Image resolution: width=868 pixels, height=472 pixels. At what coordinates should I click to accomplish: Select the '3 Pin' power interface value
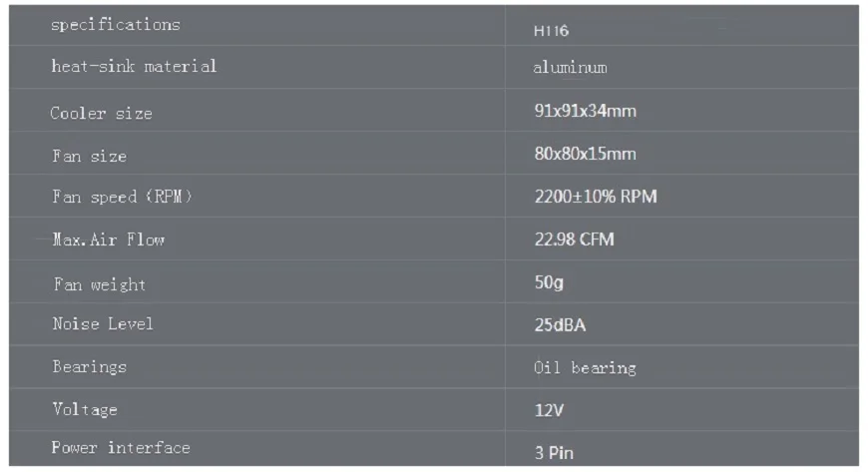pos(554,452)
